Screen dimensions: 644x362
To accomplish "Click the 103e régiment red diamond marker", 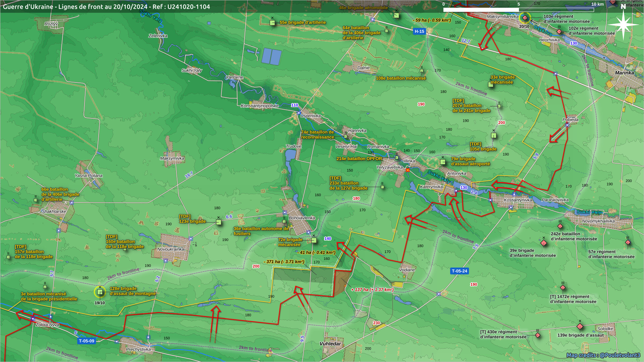I will [525, 18].
